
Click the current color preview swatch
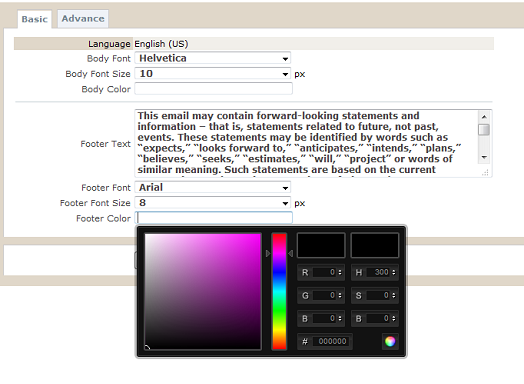click(x=375, y=246)
